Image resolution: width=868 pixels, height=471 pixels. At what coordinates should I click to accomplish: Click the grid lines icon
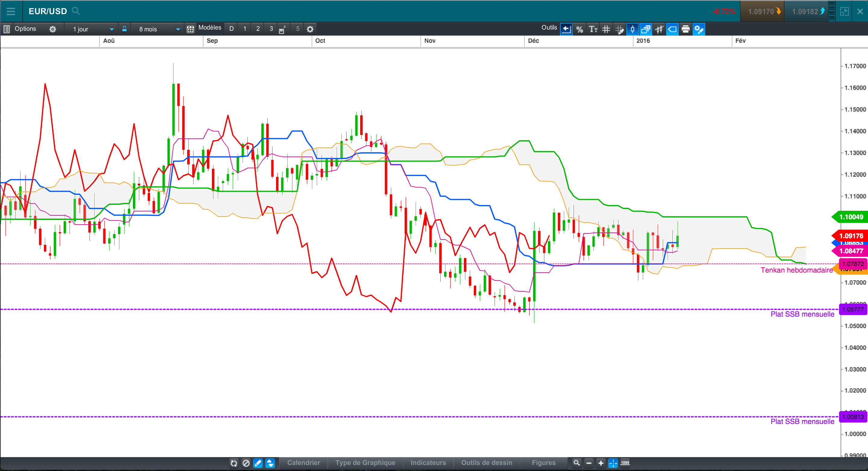[x=606, y=29]
